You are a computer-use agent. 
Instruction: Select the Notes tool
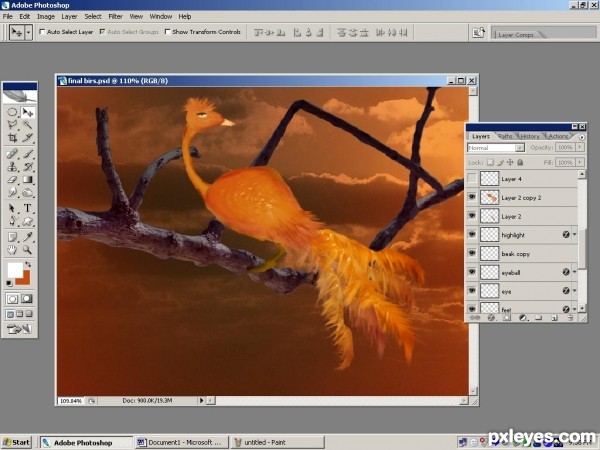click(x=12, y=237)
